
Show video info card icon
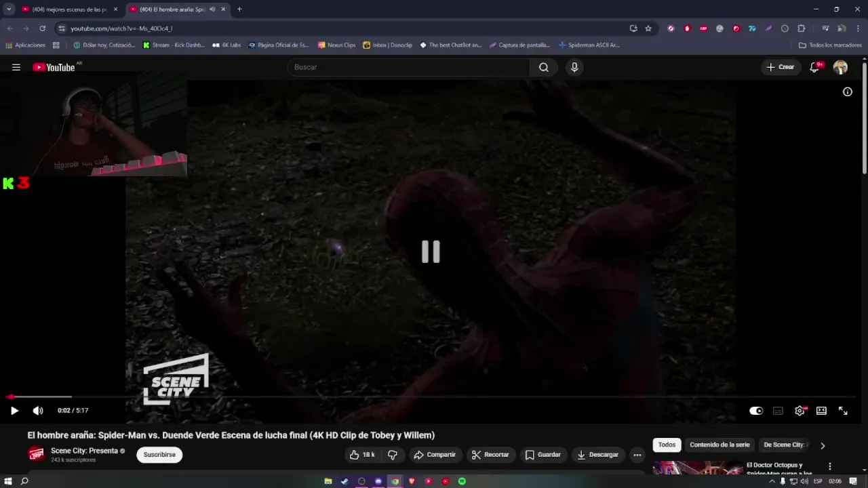[x=847, y=91]
